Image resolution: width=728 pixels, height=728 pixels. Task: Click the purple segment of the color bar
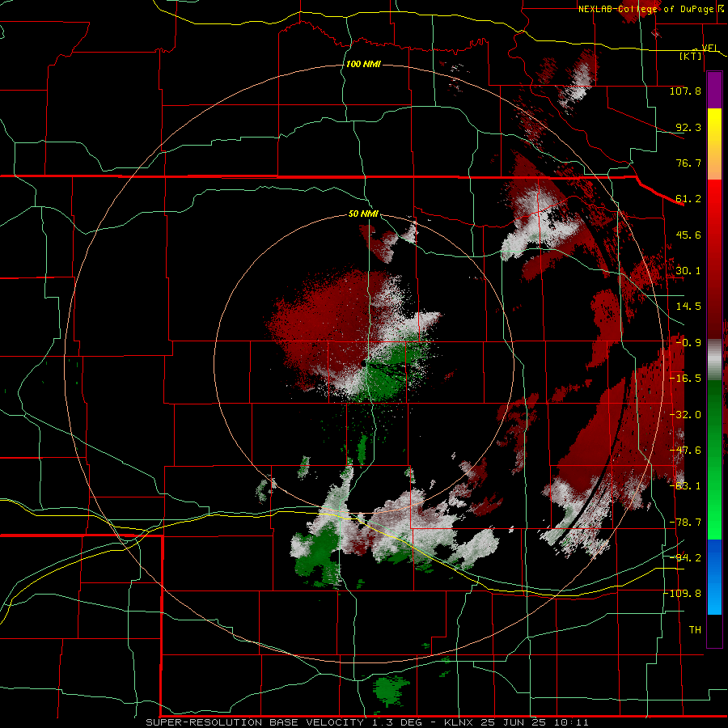[x=714, y=90]
